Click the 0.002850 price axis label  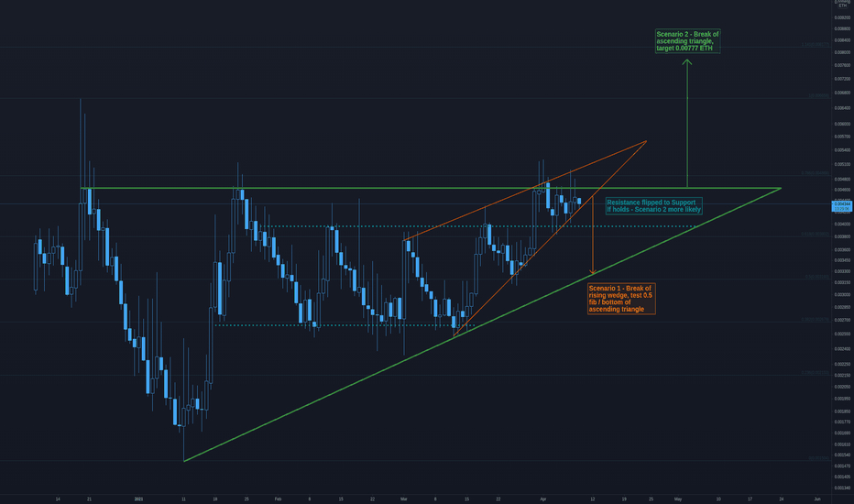[x=842, y=307]
